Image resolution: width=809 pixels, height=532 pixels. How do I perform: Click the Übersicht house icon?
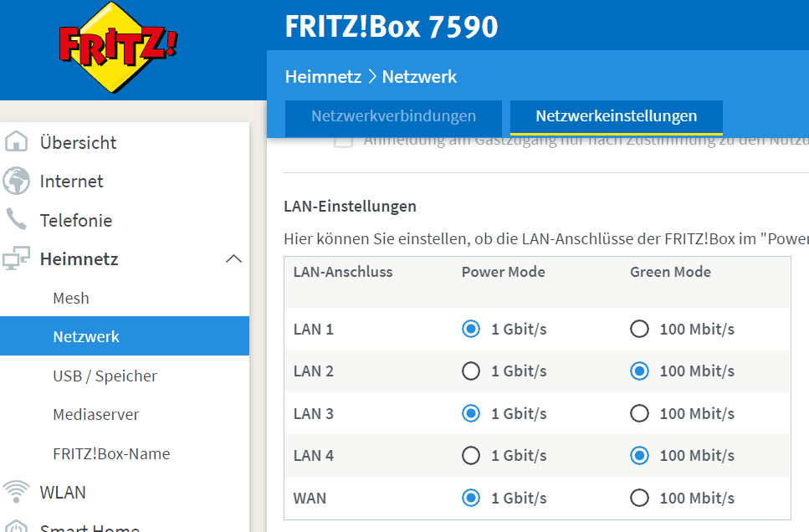pos(16,141)
